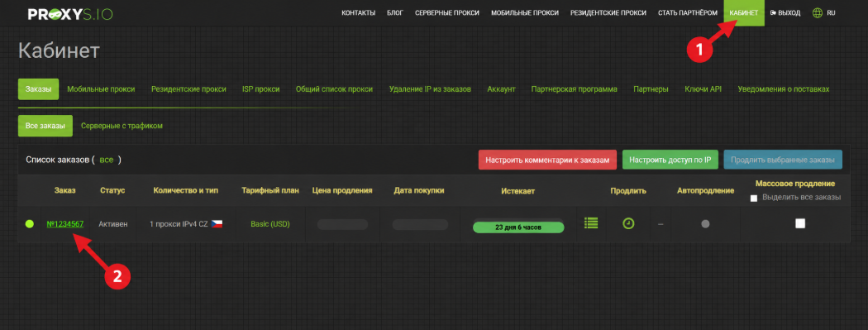Switch to 'Серверные с трафиком' sub-tab
The width and height of the screenshot is (868, 330).
(x=122, y=126)
